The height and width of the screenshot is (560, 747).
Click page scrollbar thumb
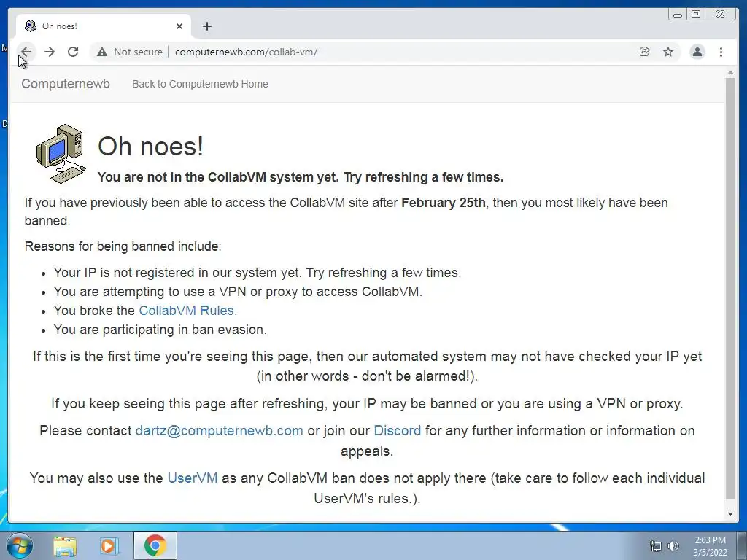(730, 288)
